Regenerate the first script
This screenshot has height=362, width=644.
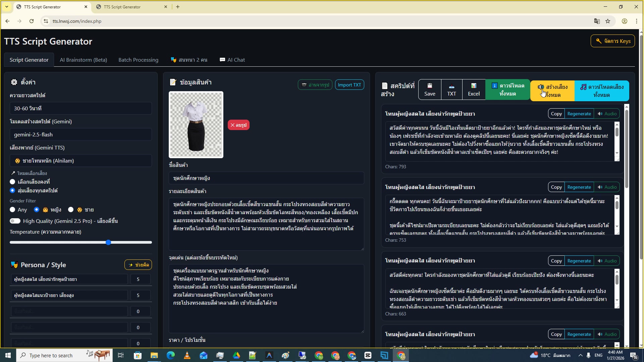pos(579,114)
